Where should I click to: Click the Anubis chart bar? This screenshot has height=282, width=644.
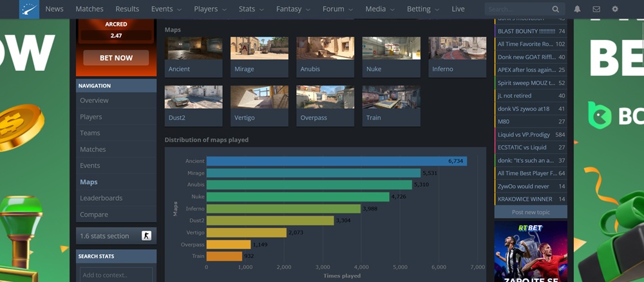(309, 185)
